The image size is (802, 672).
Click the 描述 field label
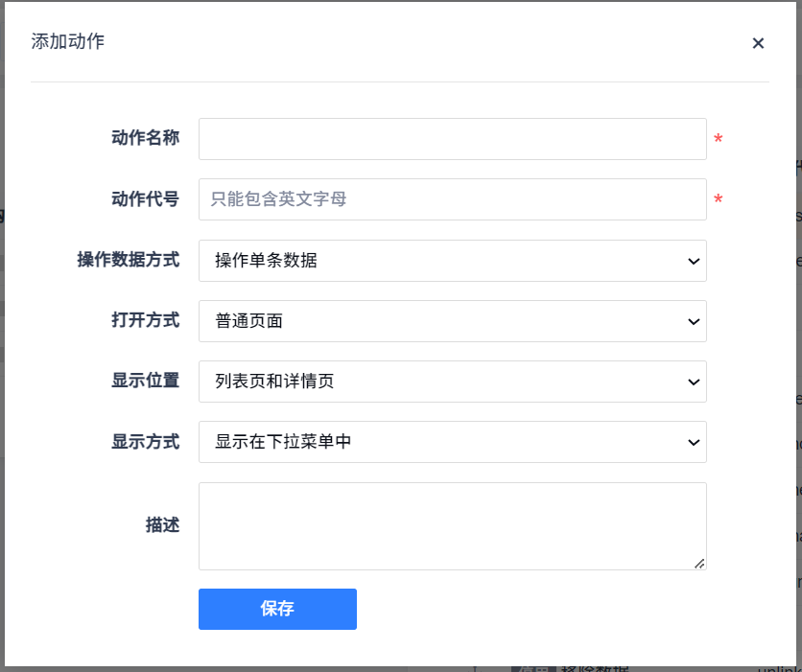tap(162, 525)
